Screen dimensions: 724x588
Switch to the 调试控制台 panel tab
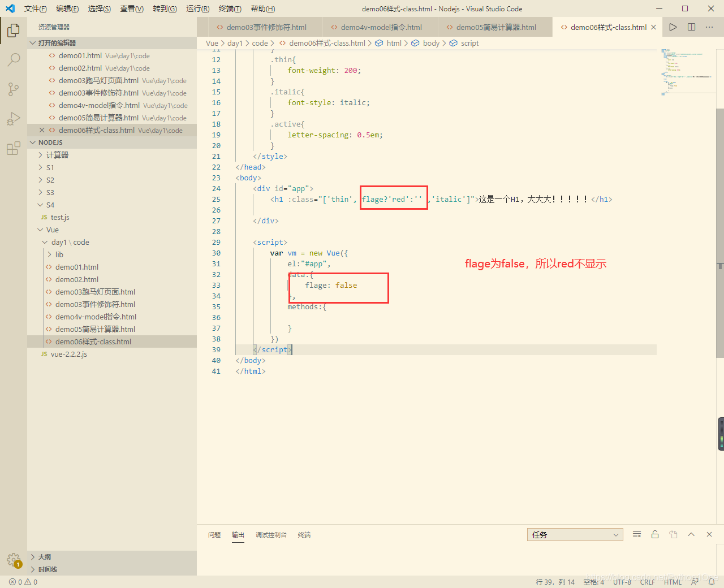point(271,535)
